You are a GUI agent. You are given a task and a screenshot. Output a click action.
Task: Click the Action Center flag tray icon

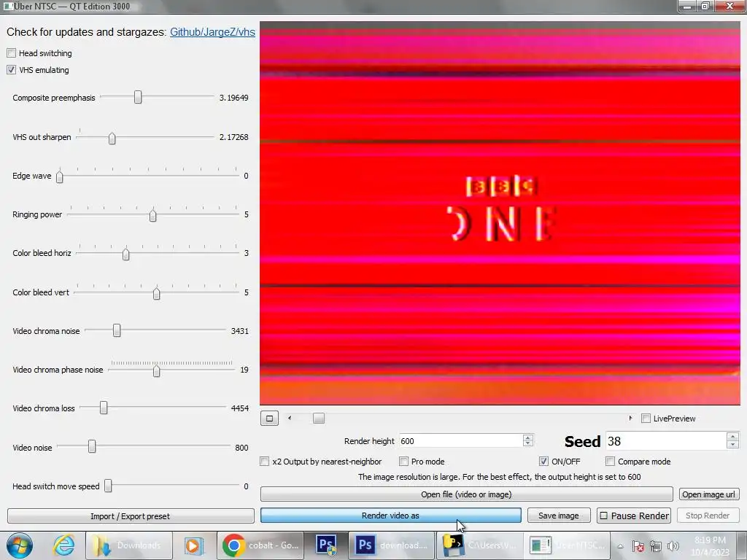(638, 546)
